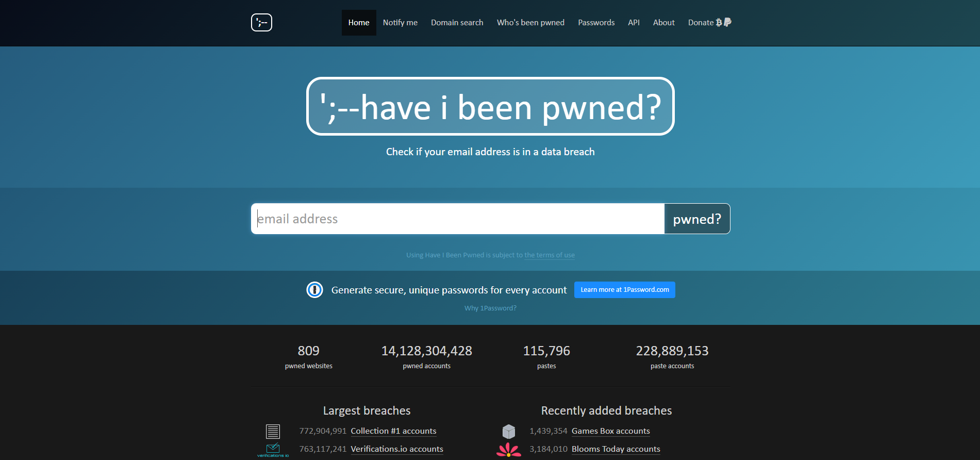Click the Collection #1 document list icon
Screen dimensions: 980x460
tap(273, 431)
